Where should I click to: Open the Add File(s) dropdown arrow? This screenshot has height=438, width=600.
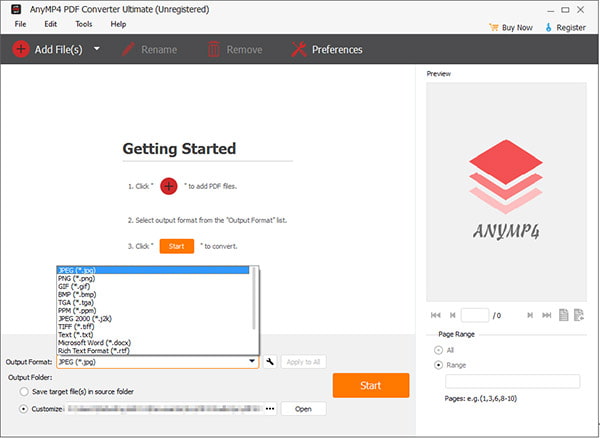97,49
